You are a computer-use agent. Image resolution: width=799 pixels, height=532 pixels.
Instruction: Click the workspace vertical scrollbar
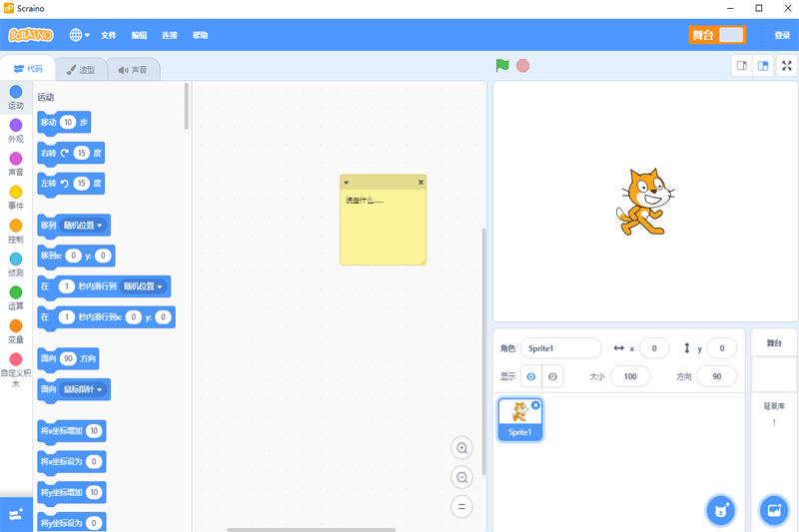tap(483, 351)
